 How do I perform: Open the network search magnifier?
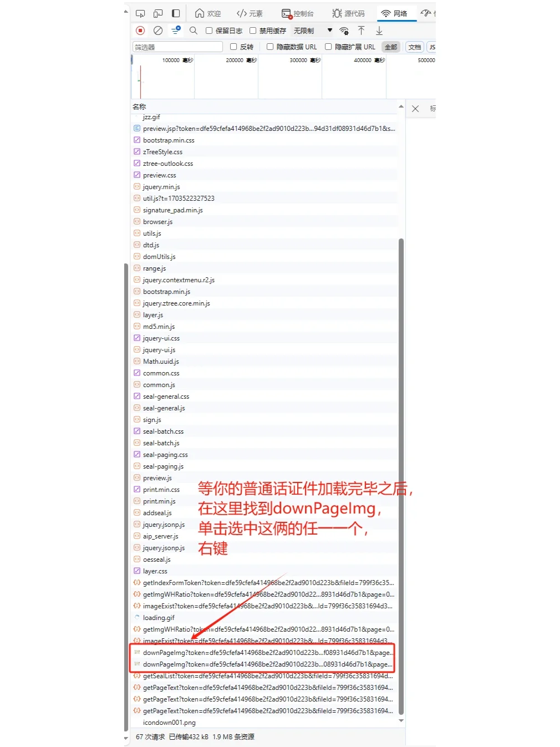tap(194, 31)
